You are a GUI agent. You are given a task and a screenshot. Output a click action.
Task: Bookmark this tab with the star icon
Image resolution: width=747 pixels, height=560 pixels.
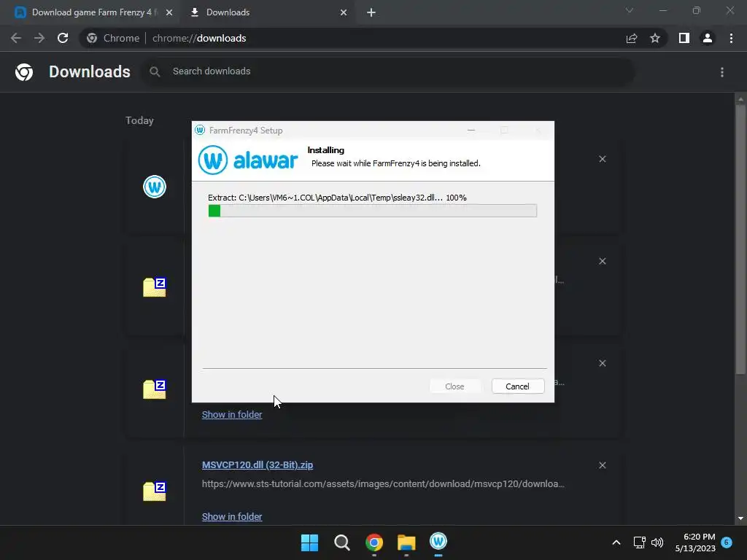coord(655,38)
